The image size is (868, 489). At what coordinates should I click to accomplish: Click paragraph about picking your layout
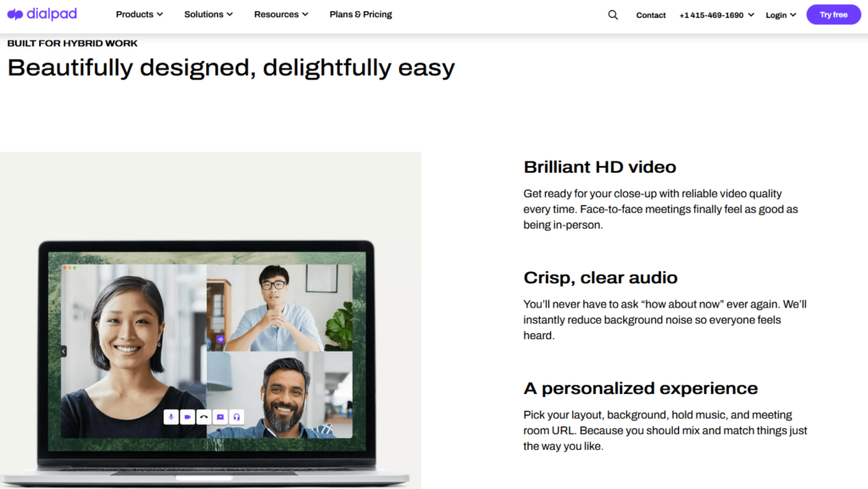pos(665,431)
